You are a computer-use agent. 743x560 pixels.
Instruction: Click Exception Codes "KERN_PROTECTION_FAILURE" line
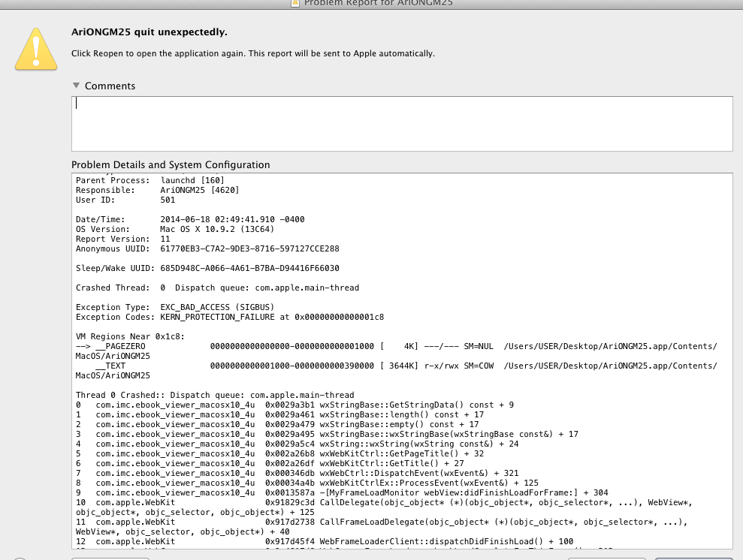(x=230, y=318)
